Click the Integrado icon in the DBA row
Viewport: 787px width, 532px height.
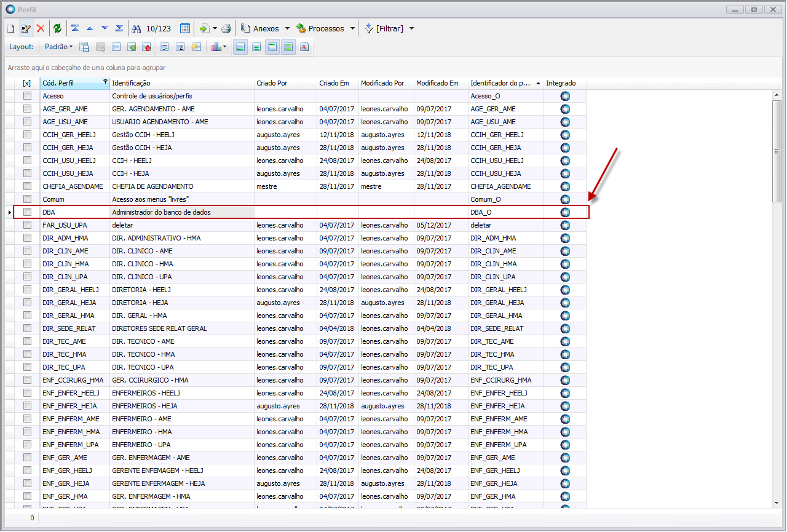coord(565,212)
